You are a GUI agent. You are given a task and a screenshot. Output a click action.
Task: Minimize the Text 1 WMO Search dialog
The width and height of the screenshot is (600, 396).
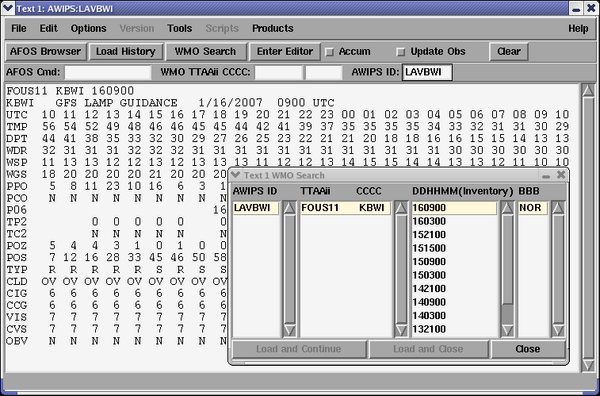pyautogui.click(x=546, y=176)
